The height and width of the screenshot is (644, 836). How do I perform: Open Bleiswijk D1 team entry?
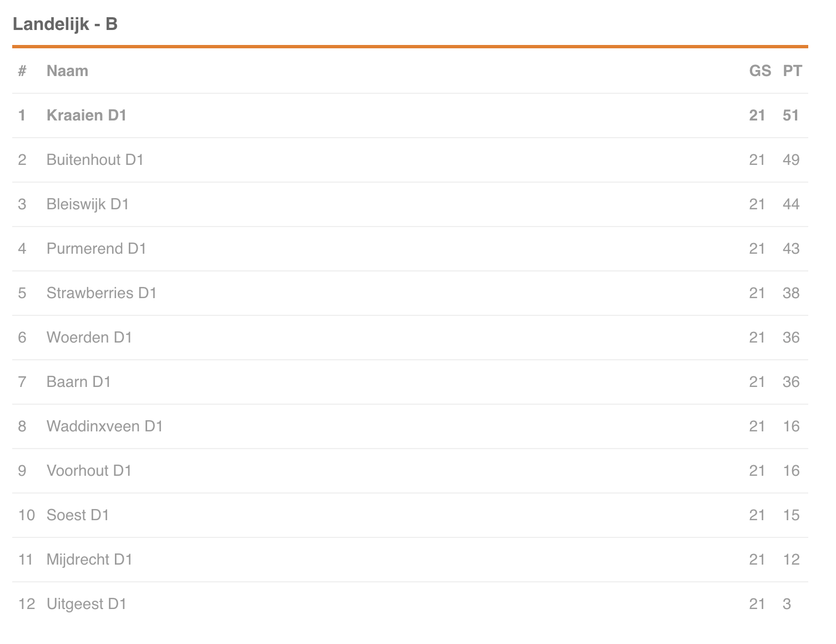tap(88, 204)
